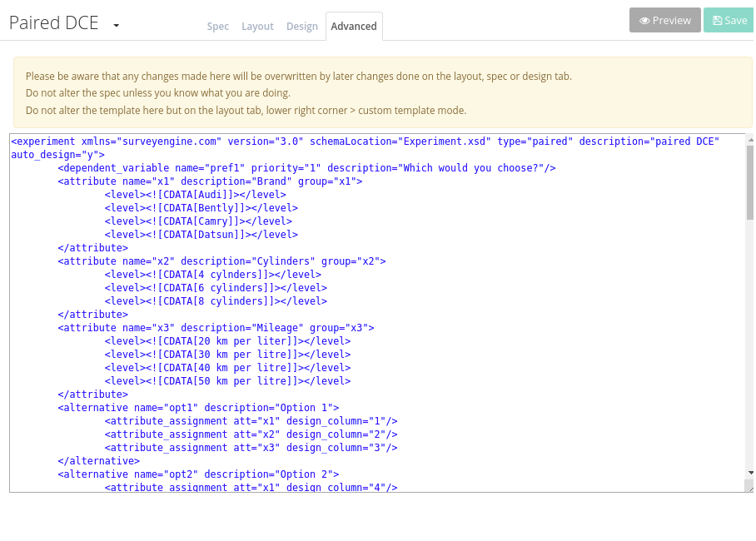Click the scrollbar down arrow of XML editor
The height and width of the screenshot is (541, 756).
click(750, 473)
